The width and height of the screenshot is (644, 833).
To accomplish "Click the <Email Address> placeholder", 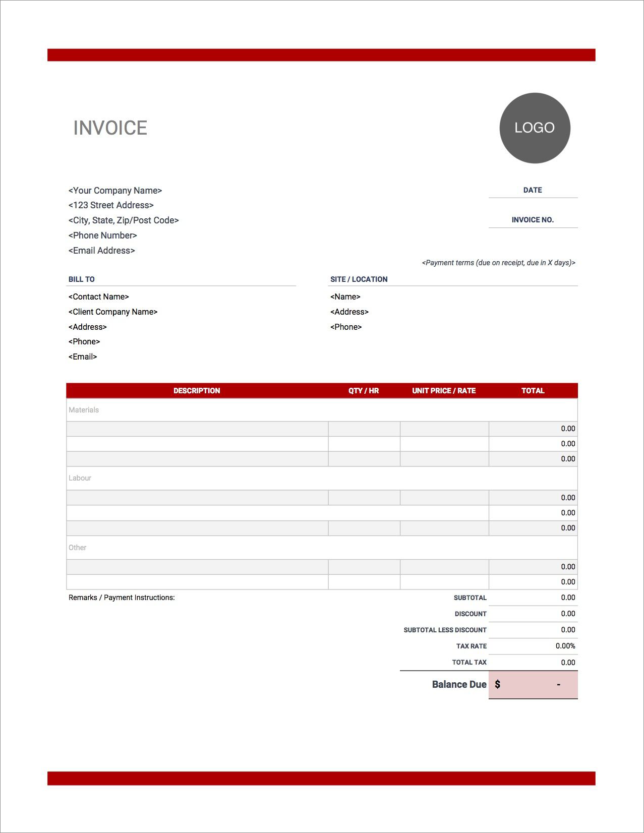I will 102,251.
